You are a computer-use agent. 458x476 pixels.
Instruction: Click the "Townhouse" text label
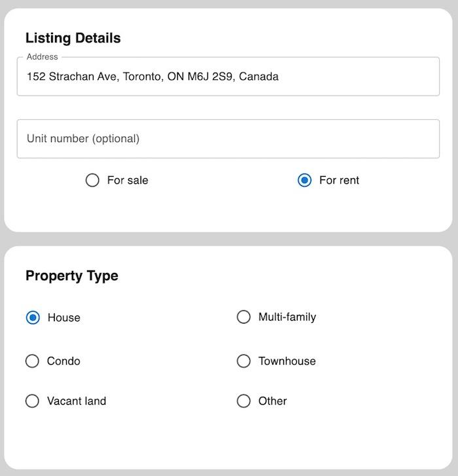pos(287,361)
